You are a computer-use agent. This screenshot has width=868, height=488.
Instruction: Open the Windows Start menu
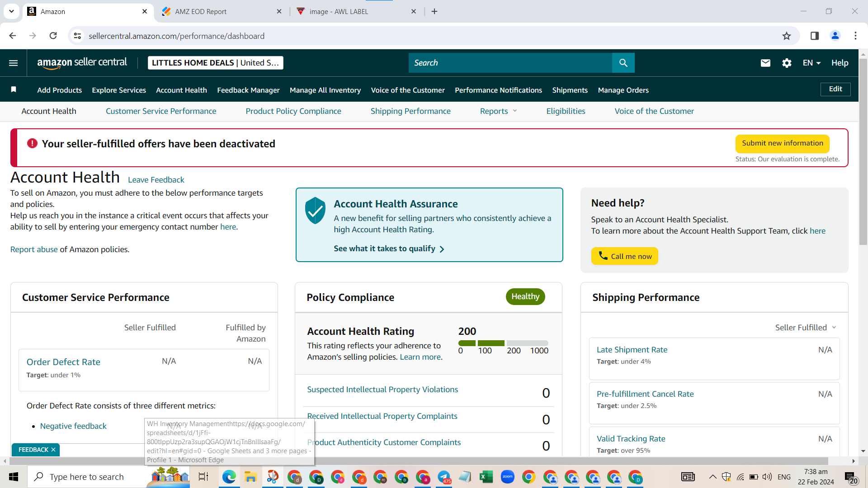[x=13, y=477]
